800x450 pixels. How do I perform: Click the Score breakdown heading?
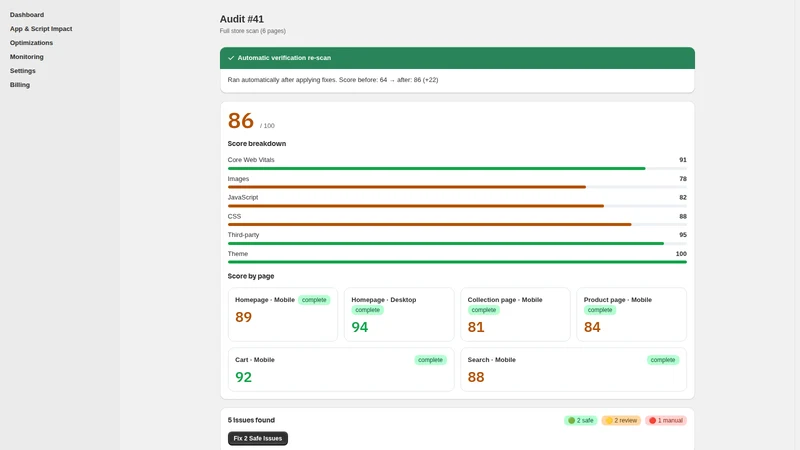(257, 144)
